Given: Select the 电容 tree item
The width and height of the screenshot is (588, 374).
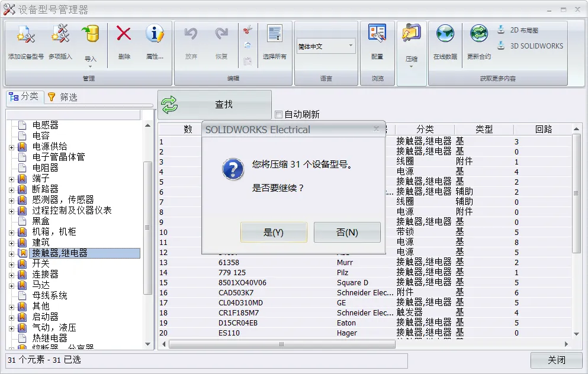Looking at the screenshot, I should 41,136.
